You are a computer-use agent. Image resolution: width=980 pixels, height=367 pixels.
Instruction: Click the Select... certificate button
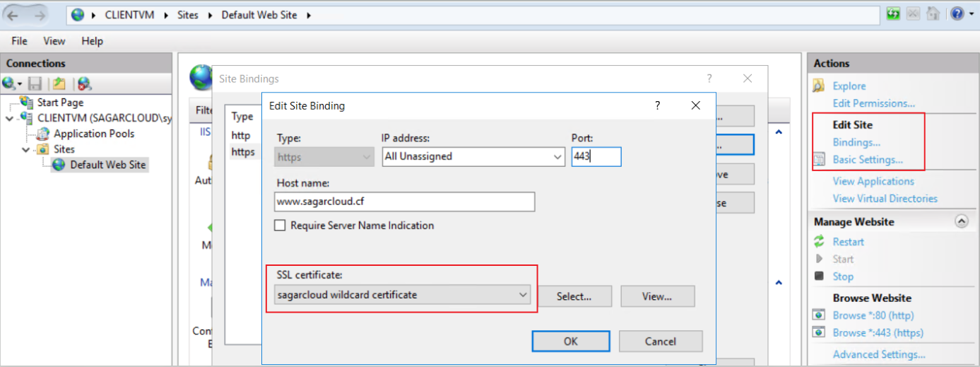[x=574, y=296]
